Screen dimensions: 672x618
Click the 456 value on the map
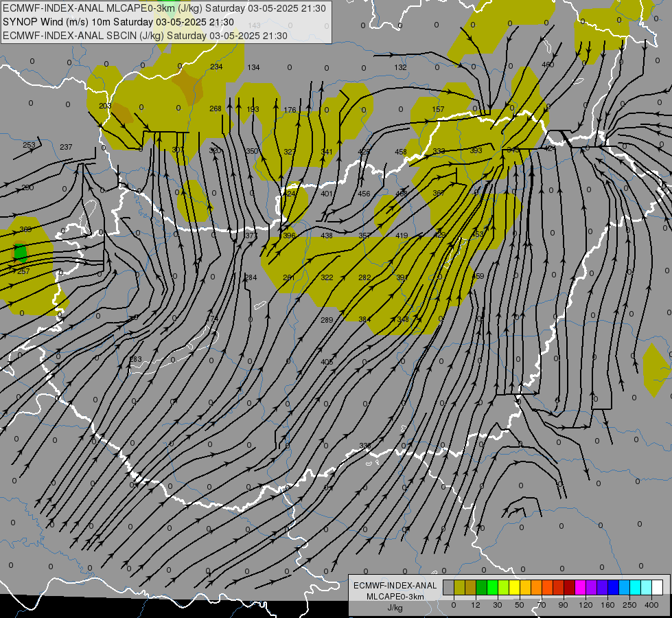click(364, 194)
